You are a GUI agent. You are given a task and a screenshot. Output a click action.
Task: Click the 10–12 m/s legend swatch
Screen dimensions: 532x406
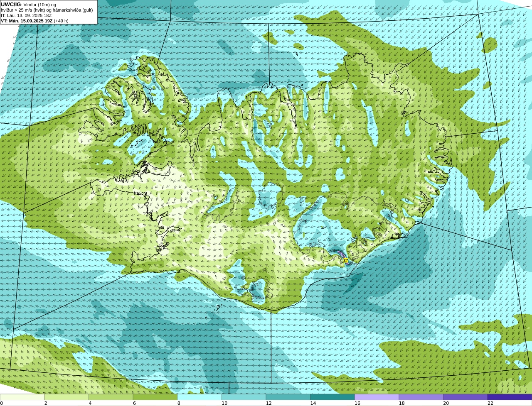[x=244, y=397]
